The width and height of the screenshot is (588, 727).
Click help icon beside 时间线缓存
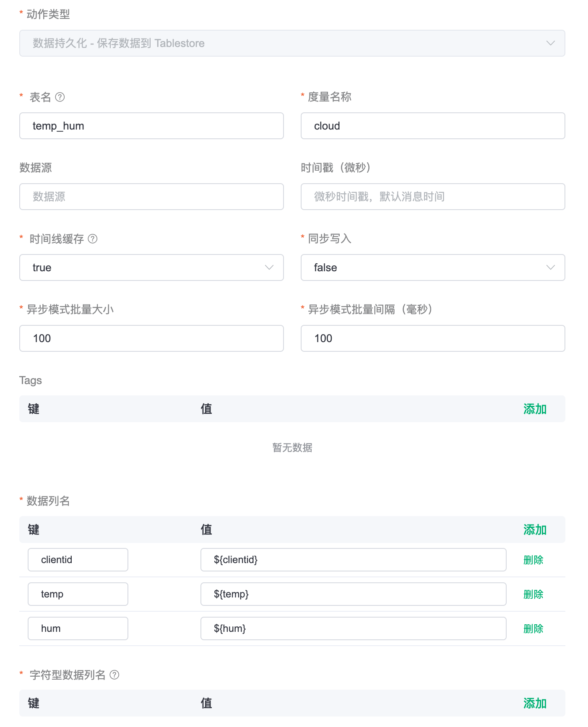tap(93, 239)
